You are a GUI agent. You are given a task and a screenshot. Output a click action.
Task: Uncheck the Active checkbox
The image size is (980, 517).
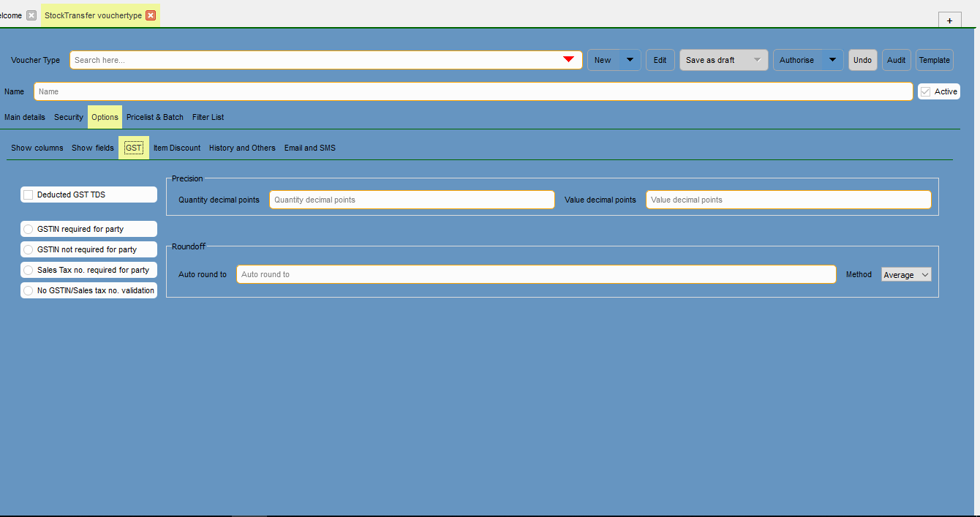(x=924, y=91)
